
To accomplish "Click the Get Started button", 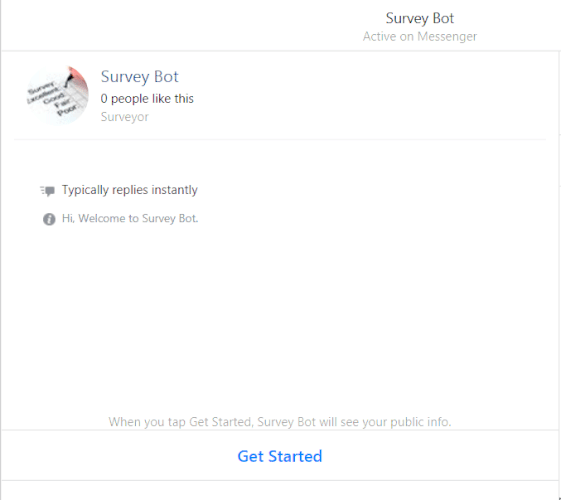I will tap(280, 456).
